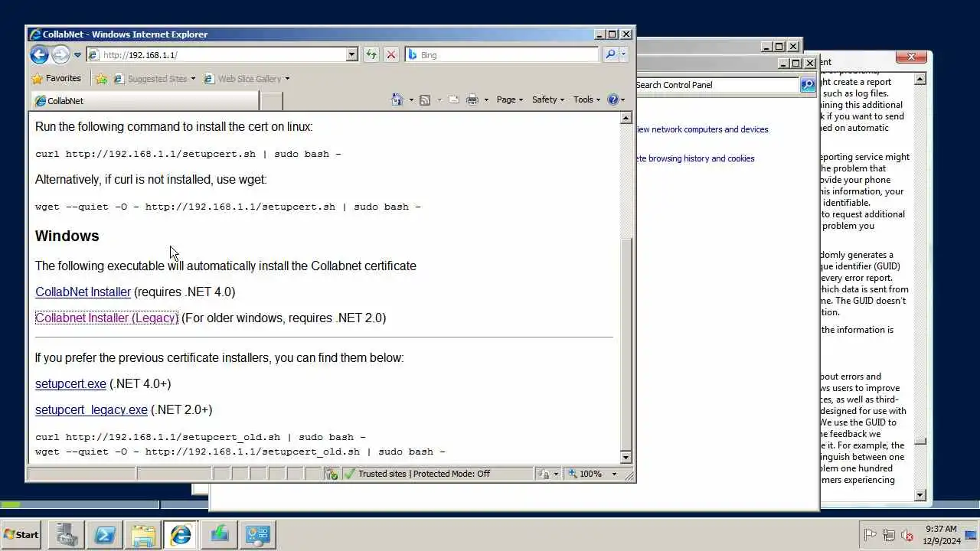Click the IE Forward arrow button
This screenshot has width=980, height=551.
60,54
